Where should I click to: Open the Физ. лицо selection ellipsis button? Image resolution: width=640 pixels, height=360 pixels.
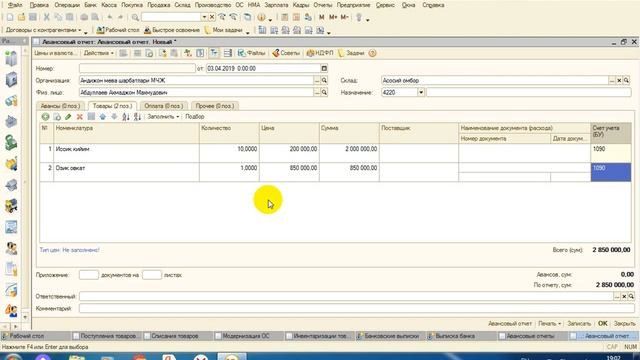coord(317,93)
